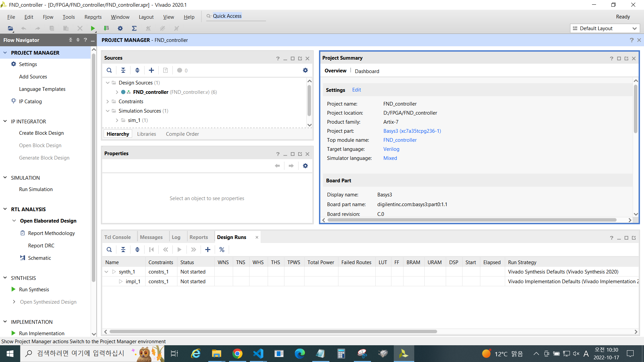Screen dimensions: 644x362
Task: Switch to the Dashboard tab
Action: [x=367, y=71]
